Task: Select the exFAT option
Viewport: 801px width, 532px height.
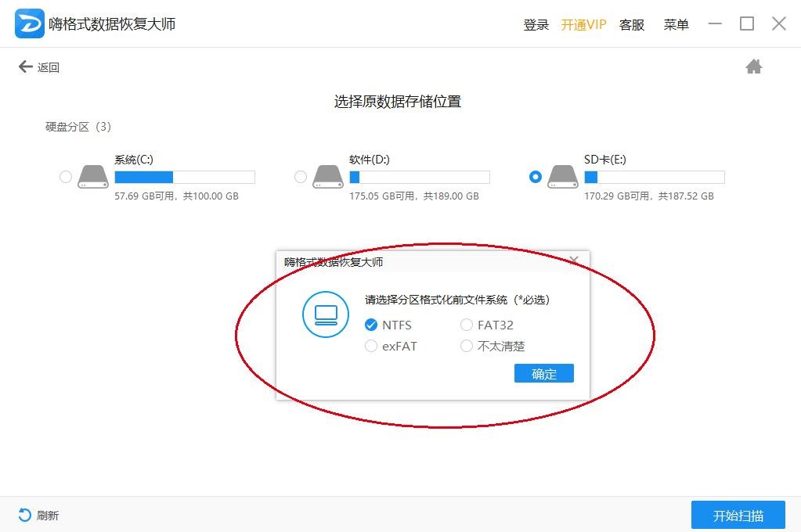Action: [371, 346]
